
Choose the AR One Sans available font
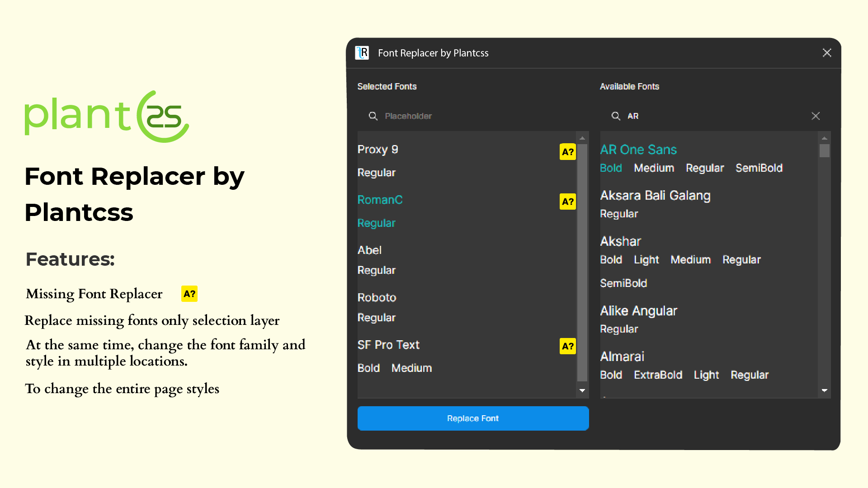(x=638, y=150)
